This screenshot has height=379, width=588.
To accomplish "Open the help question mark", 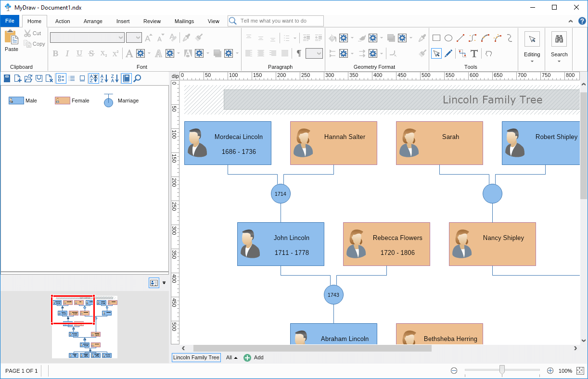I will 582,21.
